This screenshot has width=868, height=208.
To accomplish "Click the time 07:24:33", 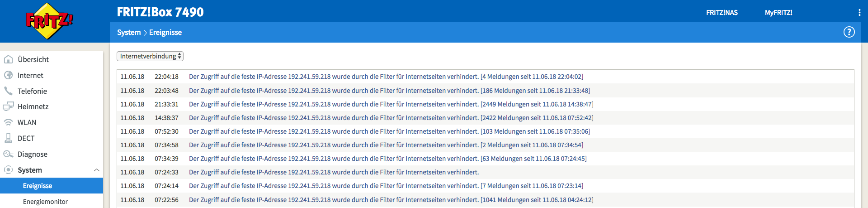I will [x=166, y=172].
